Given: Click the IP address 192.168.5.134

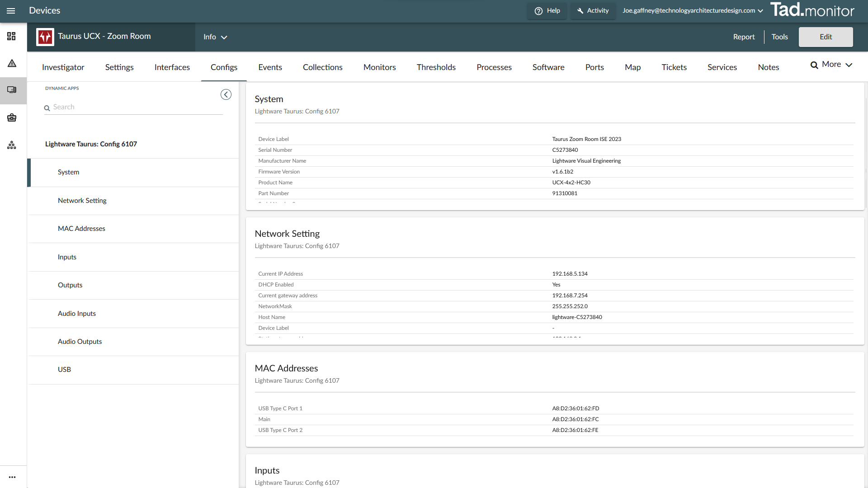Looking at the screenshot, I should pos(570,274).
